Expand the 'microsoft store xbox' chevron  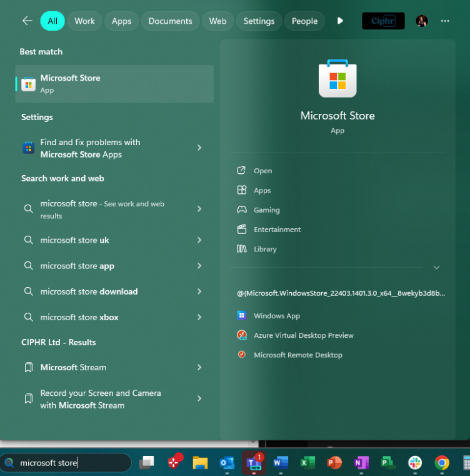(199, 317)
